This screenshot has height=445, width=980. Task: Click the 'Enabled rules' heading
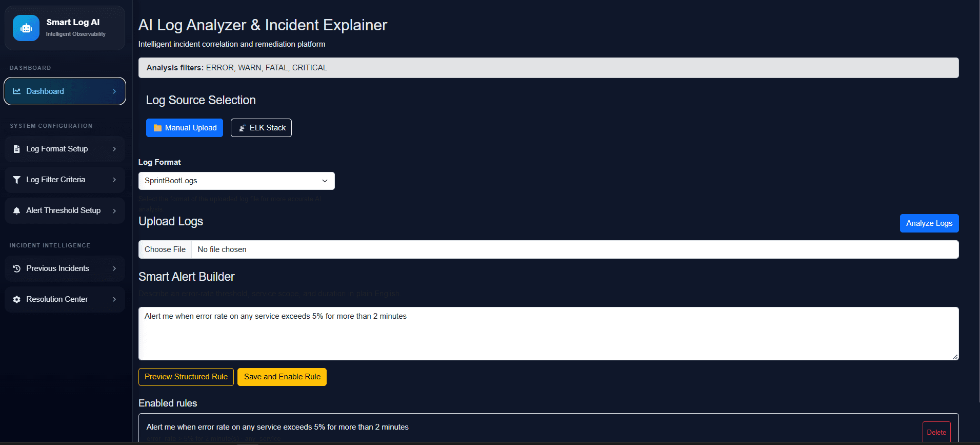[168, 403]
